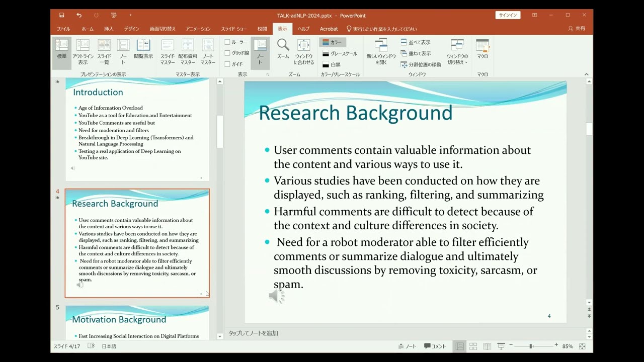
Task: Open the 校閲 tab
Action: tap(262, 29)
